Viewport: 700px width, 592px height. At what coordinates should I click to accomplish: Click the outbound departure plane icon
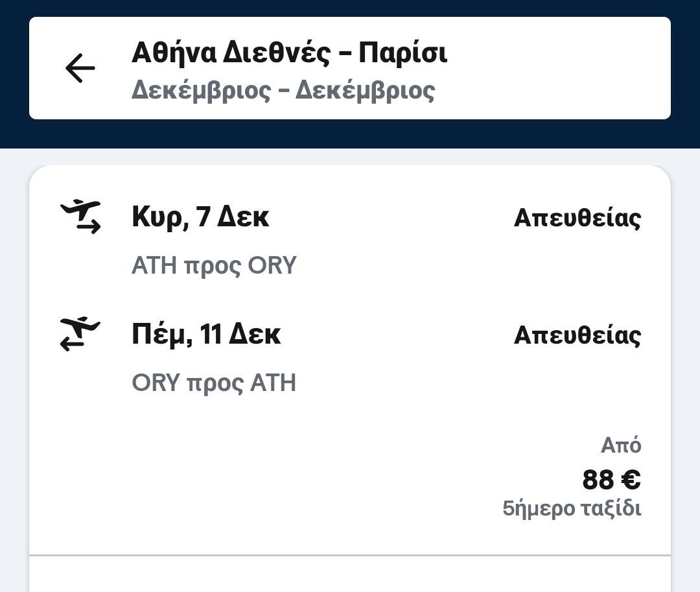click(80, 217)
